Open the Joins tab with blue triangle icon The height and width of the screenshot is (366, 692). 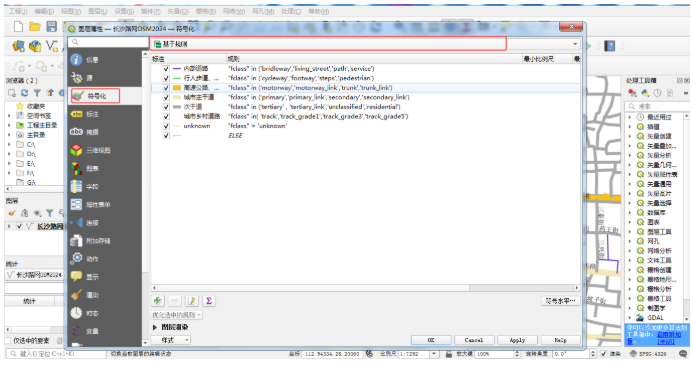click(76, 223)
